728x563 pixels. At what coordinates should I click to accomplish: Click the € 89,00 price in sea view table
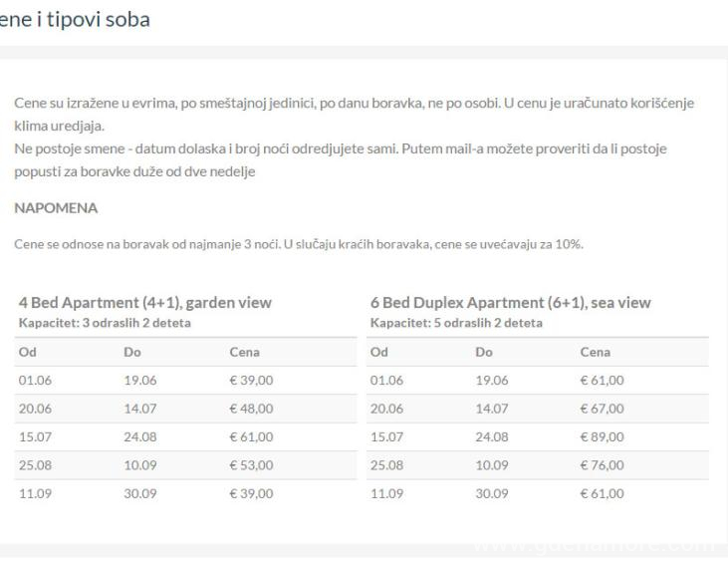(x=602, y=436)
